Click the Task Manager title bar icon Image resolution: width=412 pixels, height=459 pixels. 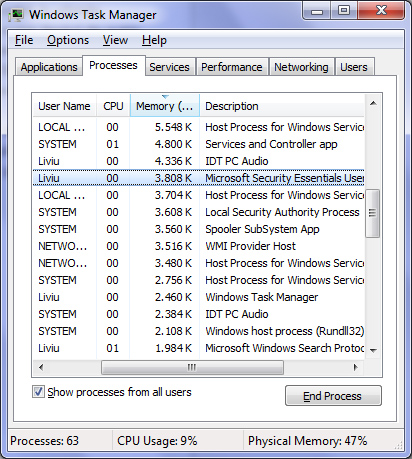tap(16, 15)
